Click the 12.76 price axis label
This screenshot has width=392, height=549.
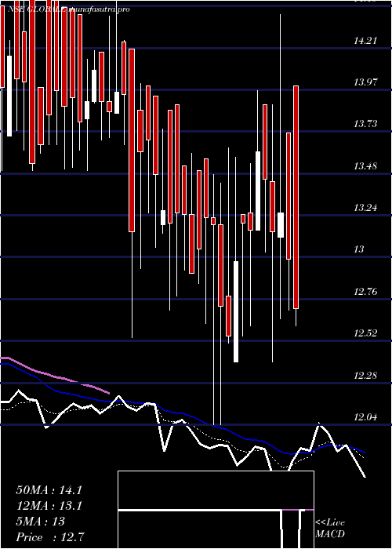pos(365,291)
